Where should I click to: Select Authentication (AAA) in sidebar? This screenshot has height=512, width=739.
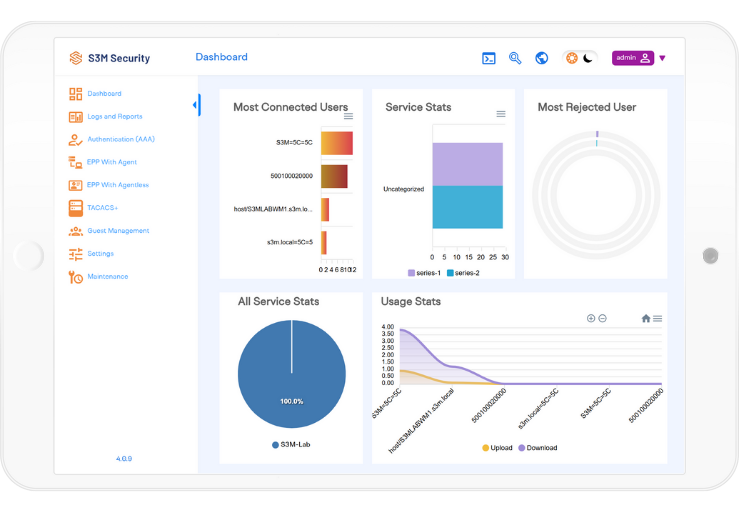click(120, 139)
